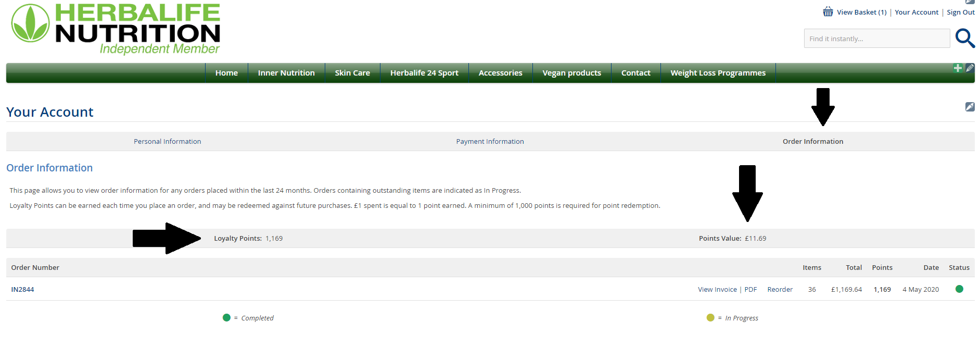Open the Contact menu item
Screen dimensions: 980x359
(635, 73)
